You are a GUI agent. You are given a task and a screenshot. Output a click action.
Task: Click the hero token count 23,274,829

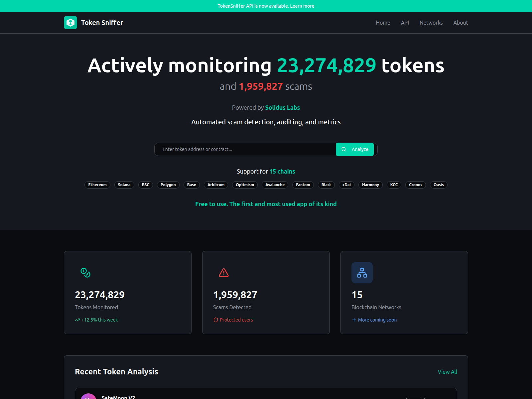(327, 66)
